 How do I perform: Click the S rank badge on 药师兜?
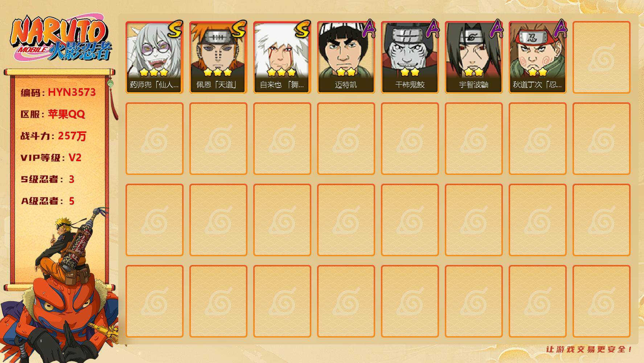point(175,29)
